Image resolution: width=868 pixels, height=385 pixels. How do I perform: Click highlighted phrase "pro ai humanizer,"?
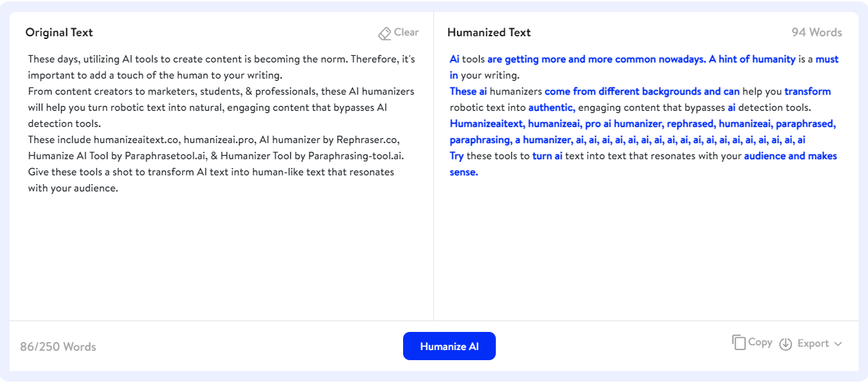pos(624,124)
